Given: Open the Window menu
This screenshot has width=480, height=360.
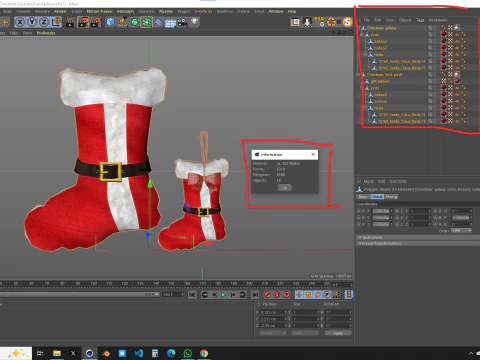Looking at the screenshot, I should (x=276, y=11).
